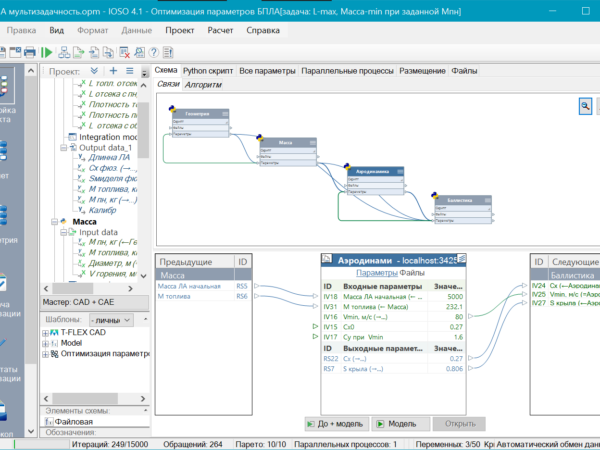Viewport: 600px width, 450px height.
Task: Click the left sidebar scroll up arrow
Action: 31,70
